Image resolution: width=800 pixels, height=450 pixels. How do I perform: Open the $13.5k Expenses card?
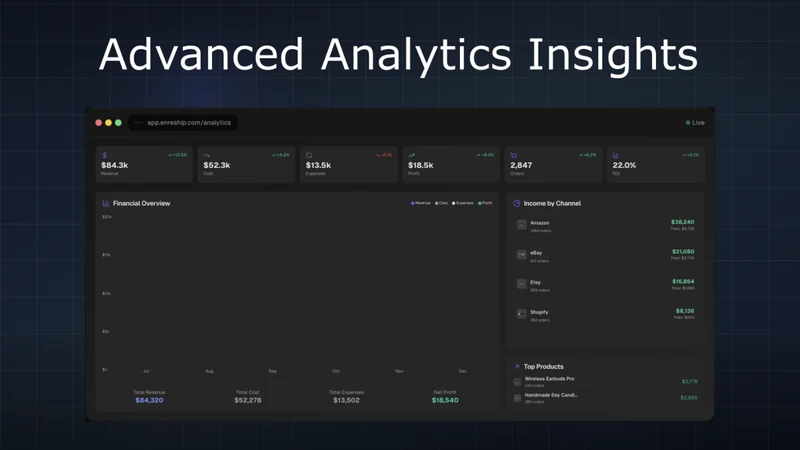click(x=348, y=164)
